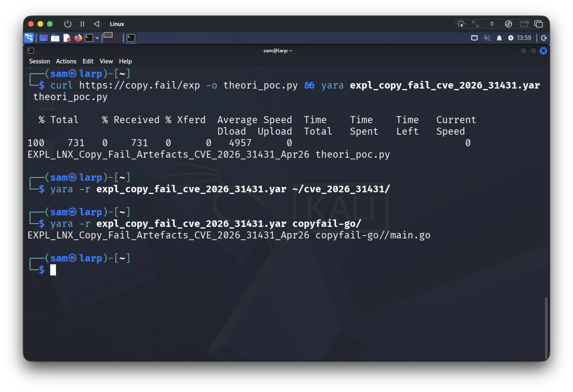Open the wired network status icon
The height and width of the screenshot is (392, 573).
(x=474, y=38)
